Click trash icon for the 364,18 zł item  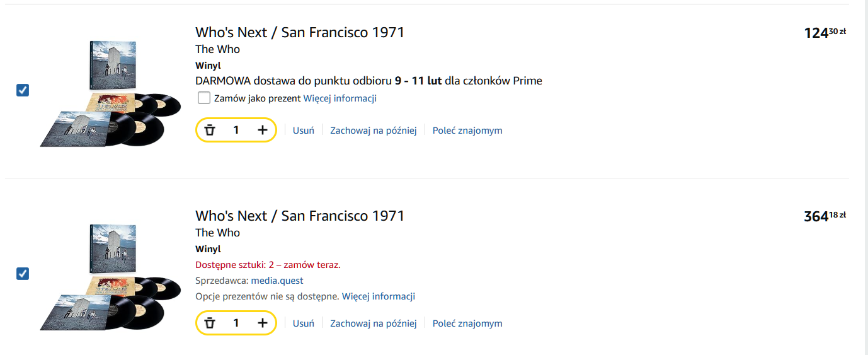coord(210,323)
